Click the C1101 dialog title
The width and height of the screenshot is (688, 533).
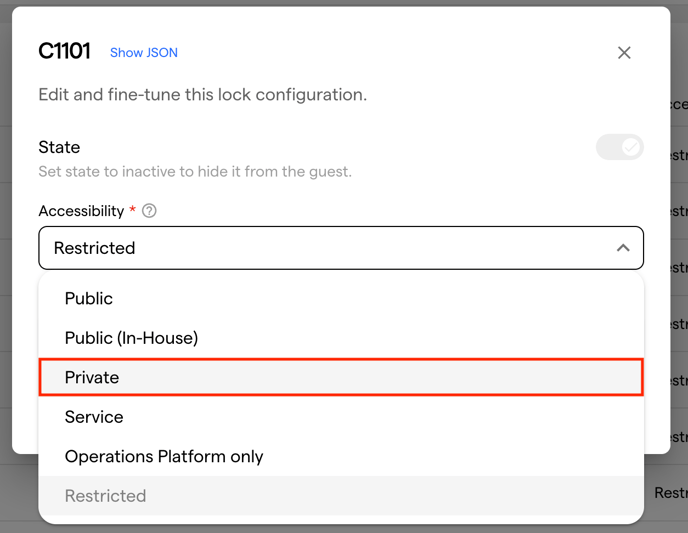coord(64,52)
